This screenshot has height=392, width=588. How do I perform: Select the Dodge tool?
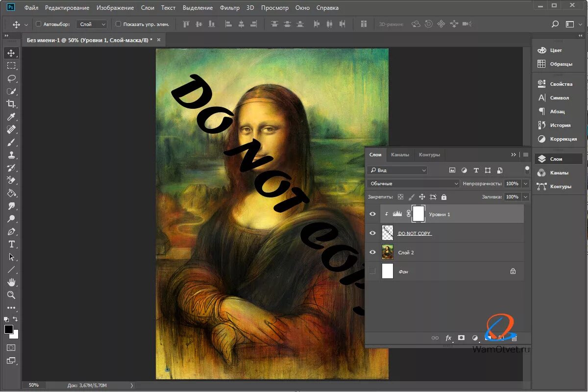tap(11, 219)
